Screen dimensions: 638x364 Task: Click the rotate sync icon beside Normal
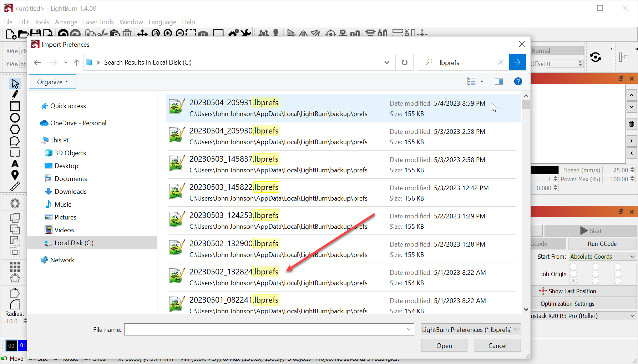[x=596, y=57]
